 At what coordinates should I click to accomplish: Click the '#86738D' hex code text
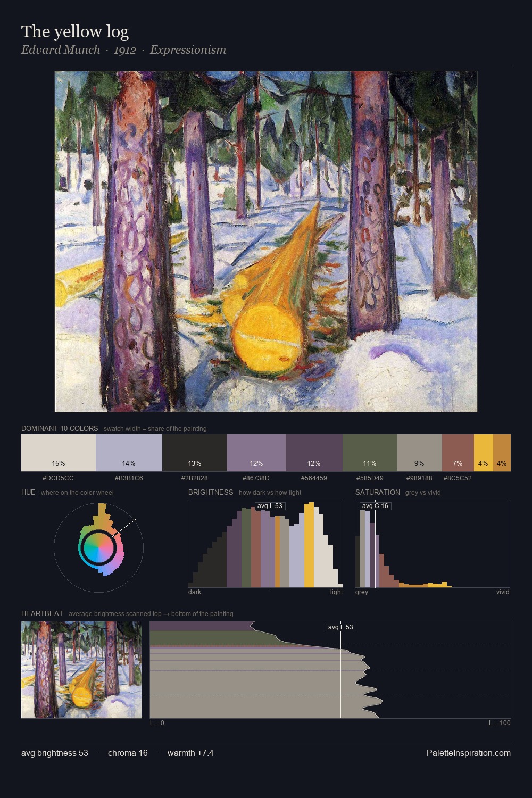pos(256,478)
